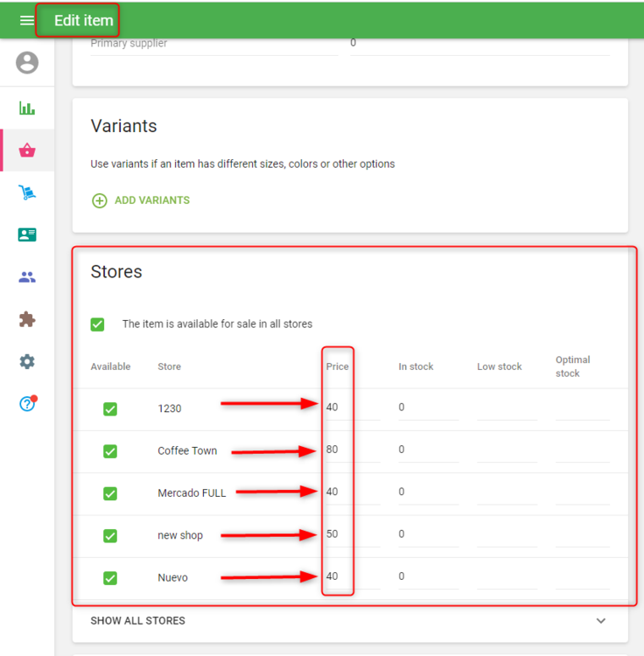Select the Items basket icon
This screenshot has height=656, width=644.
27,150
